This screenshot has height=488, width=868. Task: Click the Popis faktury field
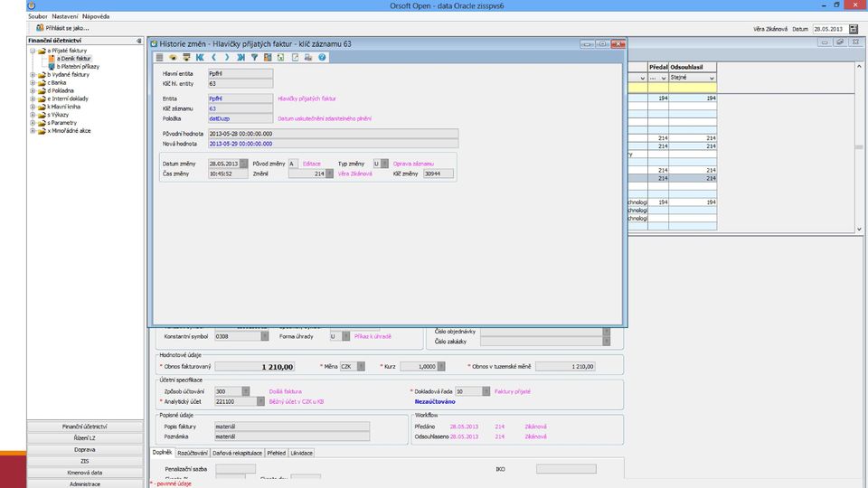coord(292,427)
